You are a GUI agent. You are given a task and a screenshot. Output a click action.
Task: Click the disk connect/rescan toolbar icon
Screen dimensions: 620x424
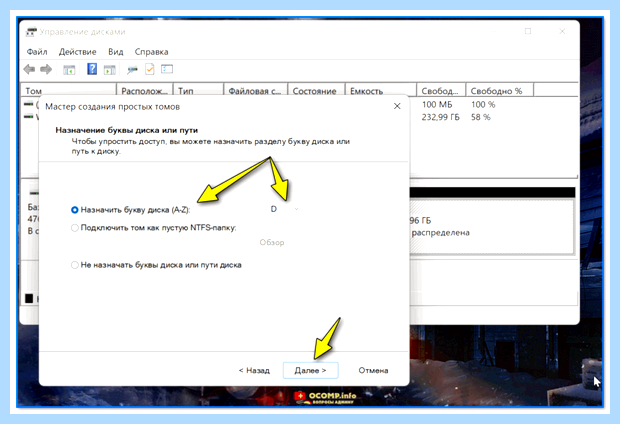tap(132, 70)
